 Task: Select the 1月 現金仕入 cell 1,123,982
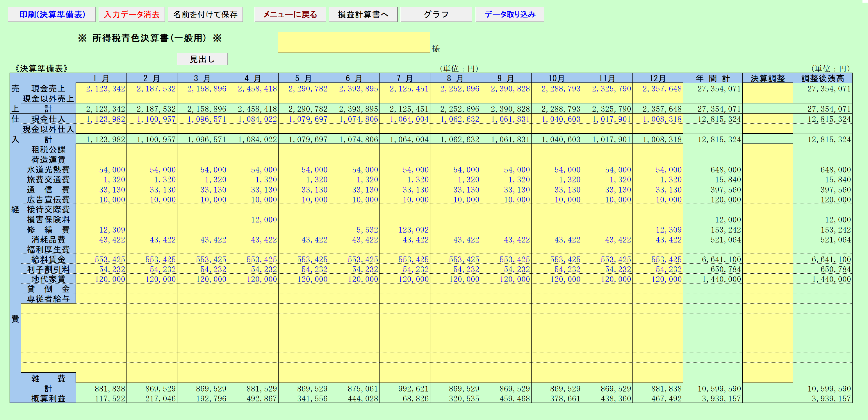tap(101, 119)
